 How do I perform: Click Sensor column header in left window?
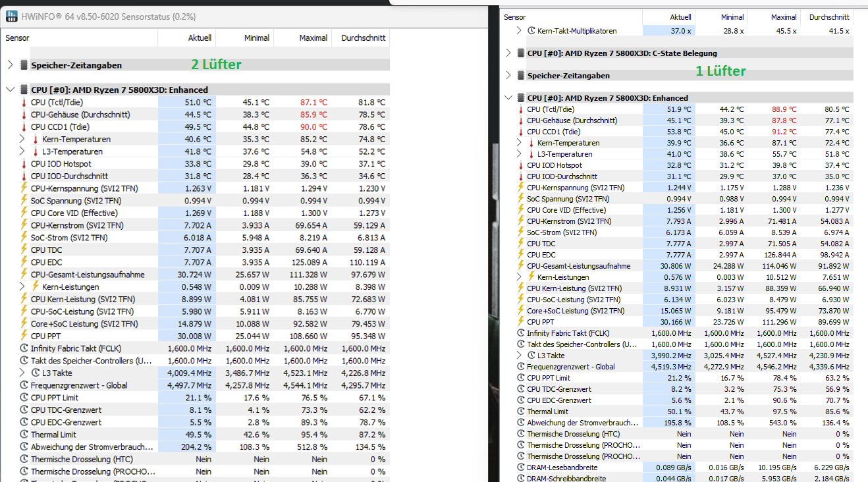(x=17, y=38)
